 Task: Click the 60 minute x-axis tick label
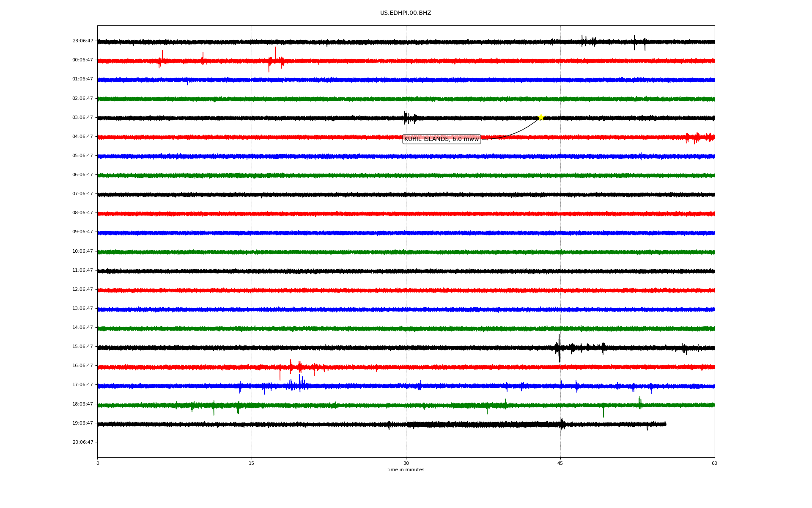coord(714,464)
